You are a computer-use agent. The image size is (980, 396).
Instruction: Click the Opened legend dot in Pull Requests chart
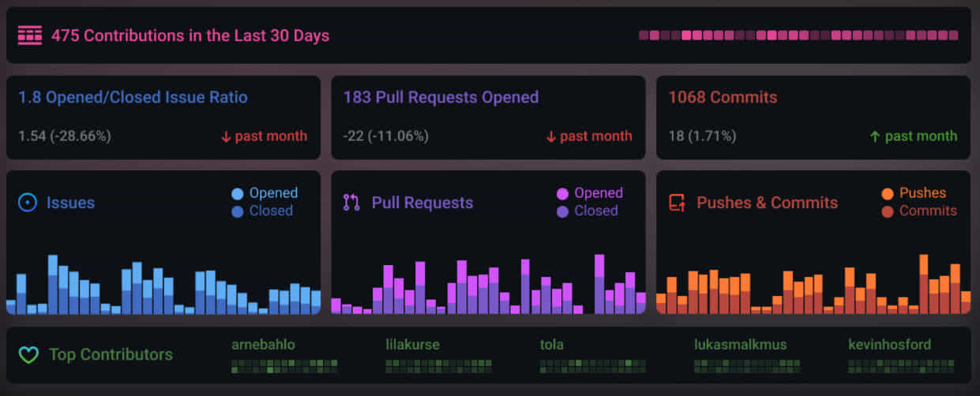point(563,194)
